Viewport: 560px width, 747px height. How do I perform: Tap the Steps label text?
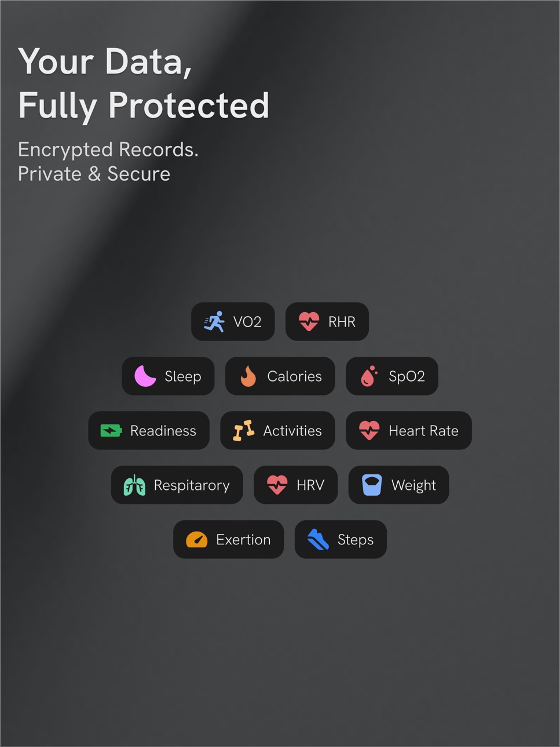[x=356, y=540]
